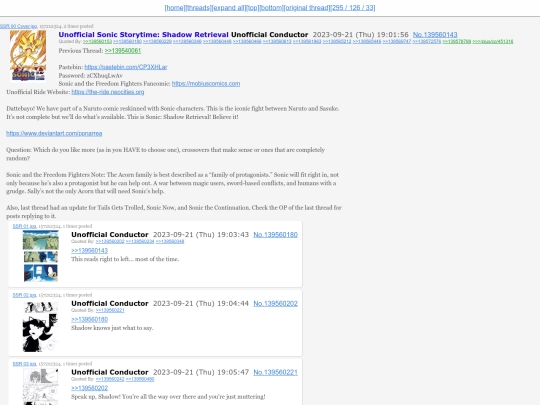540x405 pixels.
Task: Open post number No.139560143
Action: [x=435, y=35]
